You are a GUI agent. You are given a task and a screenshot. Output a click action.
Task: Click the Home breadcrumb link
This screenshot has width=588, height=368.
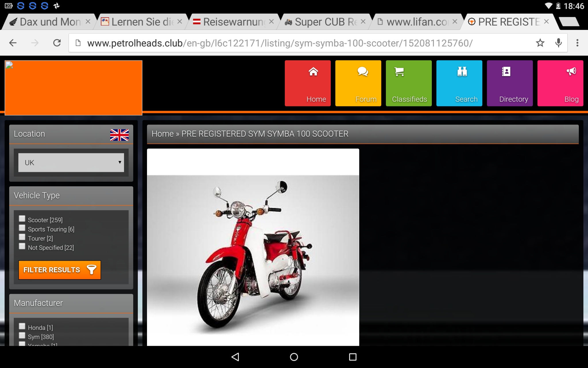(x=163, y=134)
